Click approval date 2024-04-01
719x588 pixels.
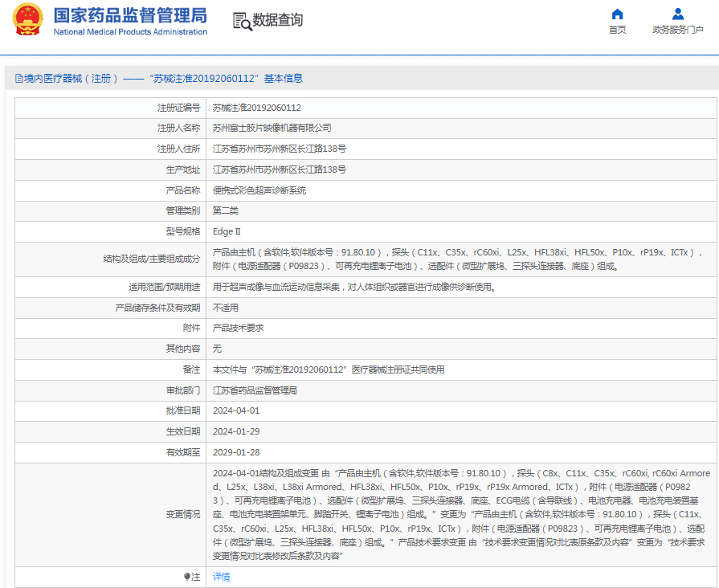(x=236, y=410)
